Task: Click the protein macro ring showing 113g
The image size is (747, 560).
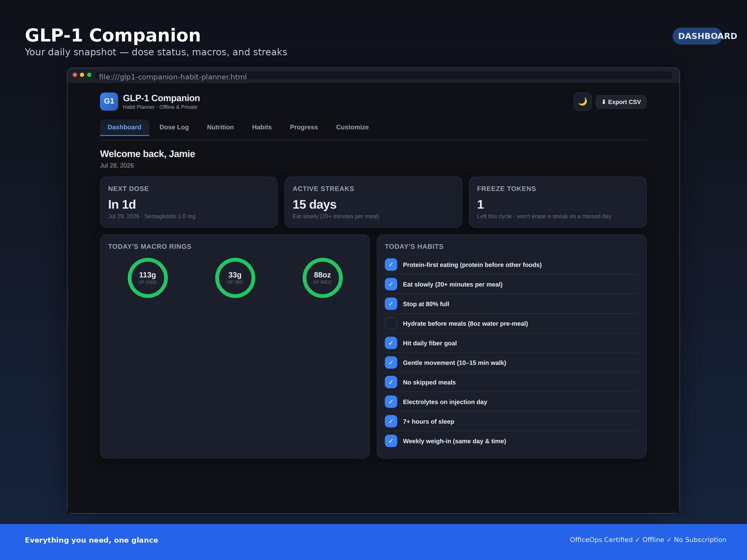Action: click(x=147, y=278)
